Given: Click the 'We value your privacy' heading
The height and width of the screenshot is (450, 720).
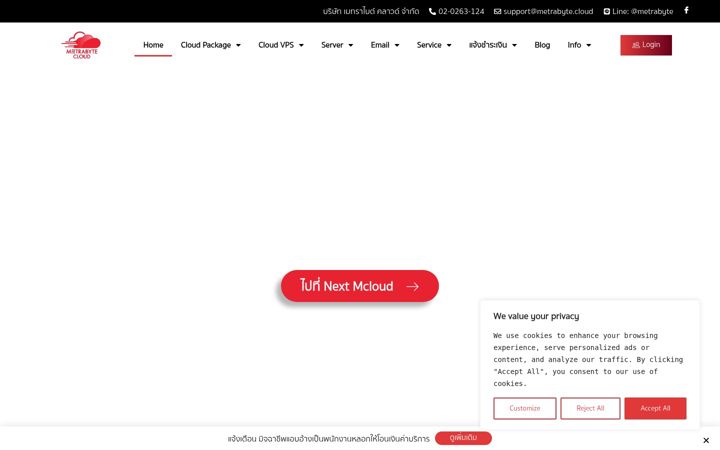Looking at the screenshot, I should (x=536, y=316).
